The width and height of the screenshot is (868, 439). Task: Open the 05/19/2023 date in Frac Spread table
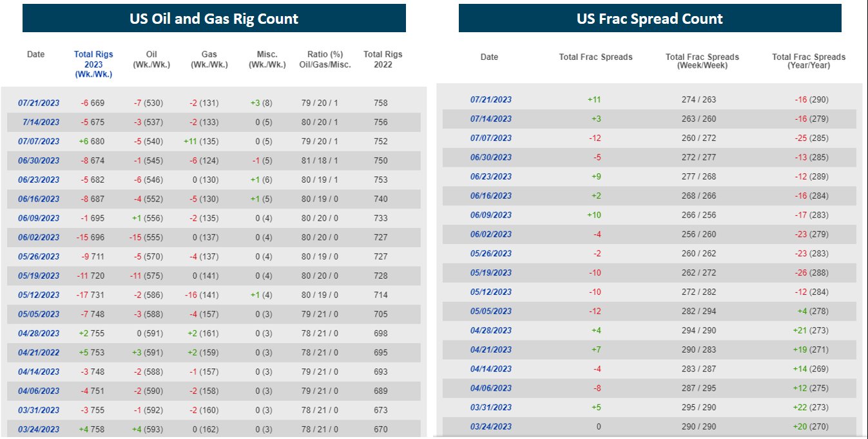[491, 273]
